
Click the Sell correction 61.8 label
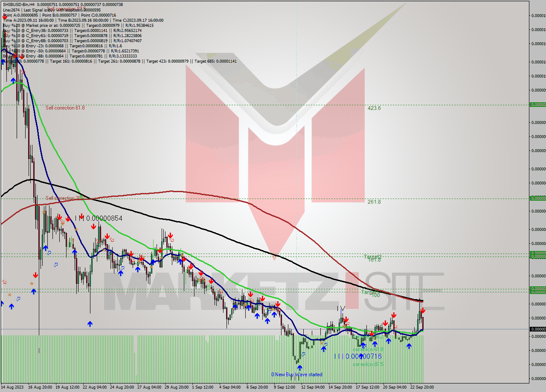(x=65, y=108)
